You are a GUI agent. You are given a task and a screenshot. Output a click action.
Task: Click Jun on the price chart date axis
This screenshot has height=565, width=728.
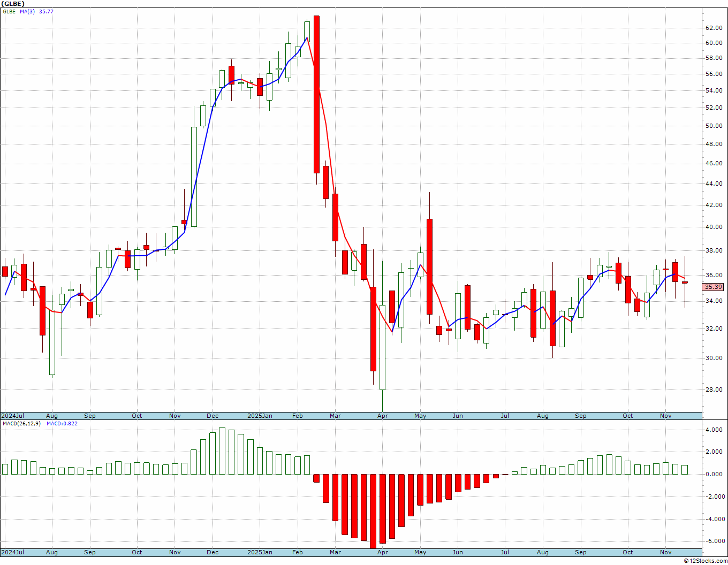(x=458, y=416)
